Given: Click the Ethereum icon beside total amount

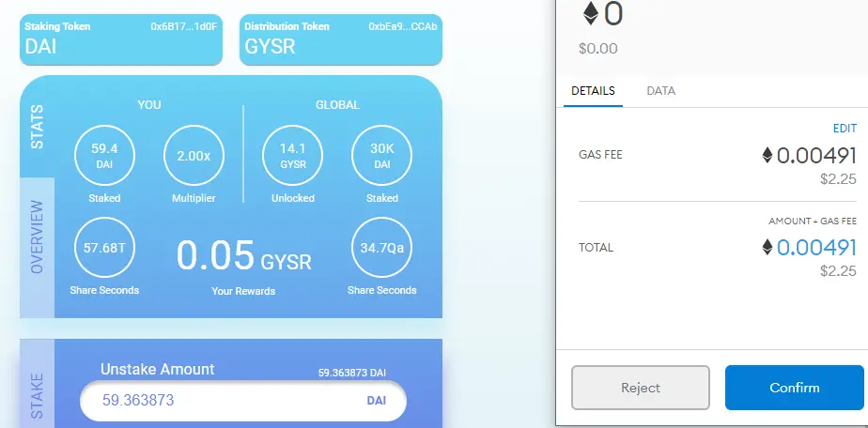Looking at the screenshot, I should (767, 247).
